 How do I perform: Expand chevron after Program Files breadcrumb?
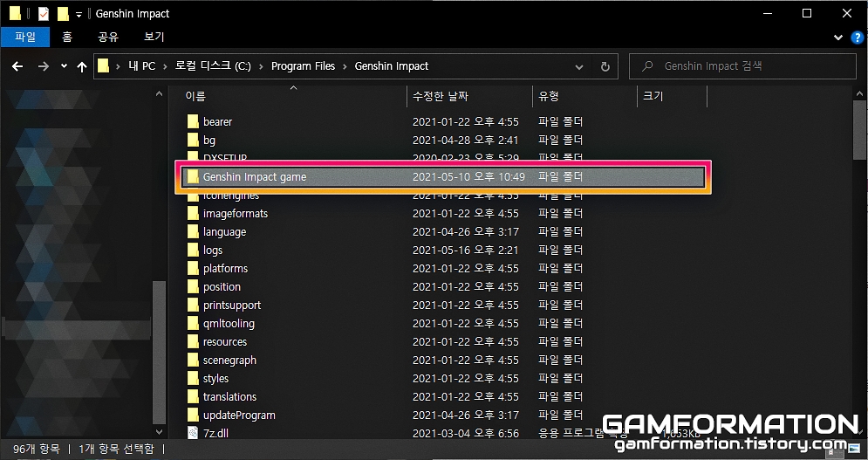[345, 66]
